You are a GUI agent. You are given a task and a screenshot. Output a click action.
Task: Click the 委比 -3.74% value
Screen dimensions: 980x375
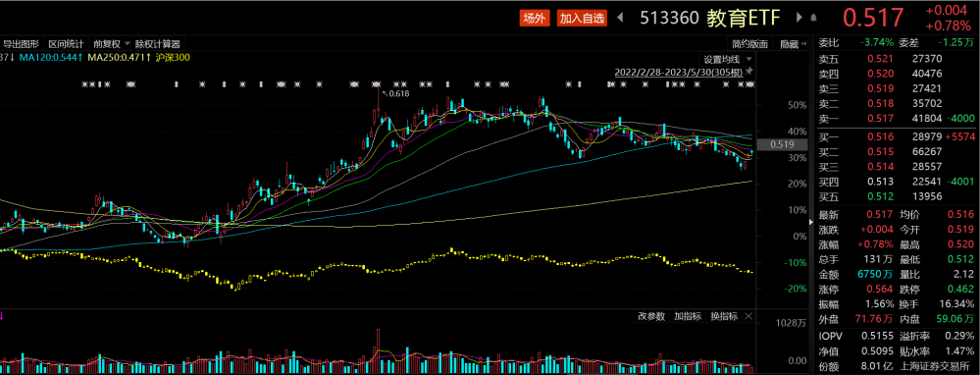click(x=876, y=42)
